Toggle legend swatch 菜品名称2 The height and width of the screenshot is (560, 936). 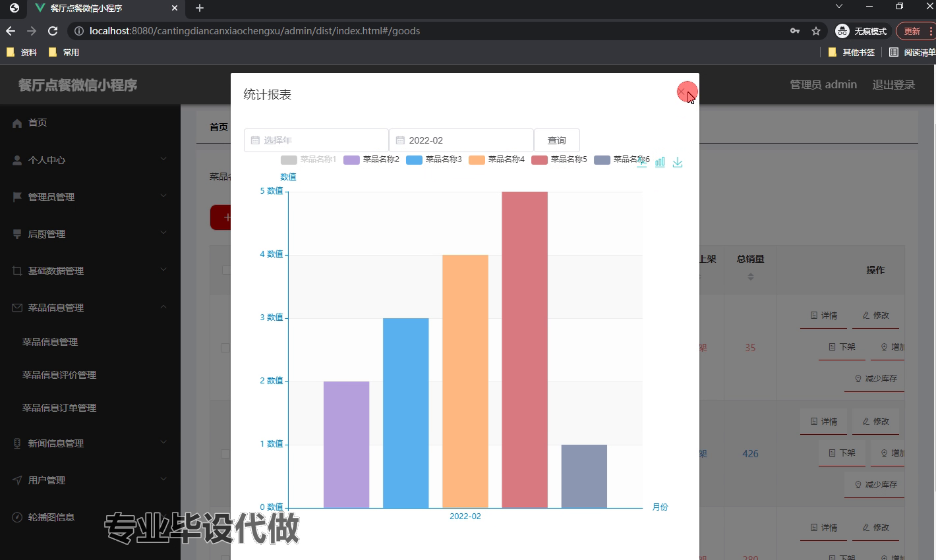(351, 160)
